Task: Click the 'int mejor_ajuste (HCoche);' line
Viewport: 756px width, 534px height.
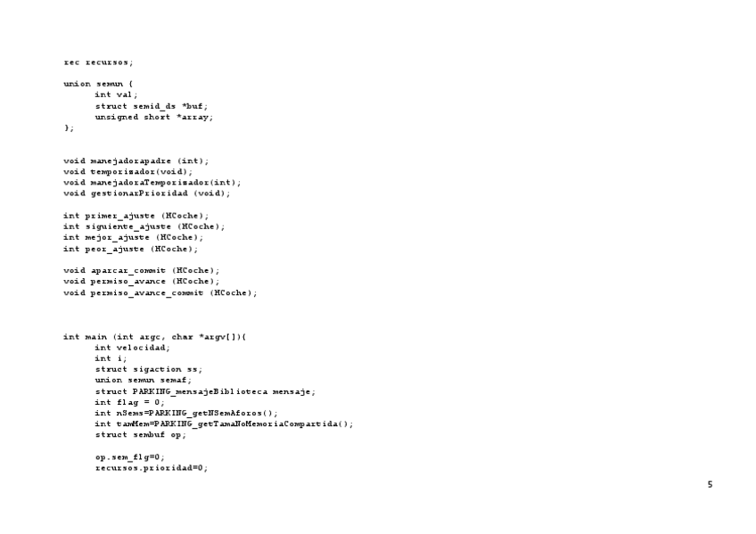Action: click(134, 238)
